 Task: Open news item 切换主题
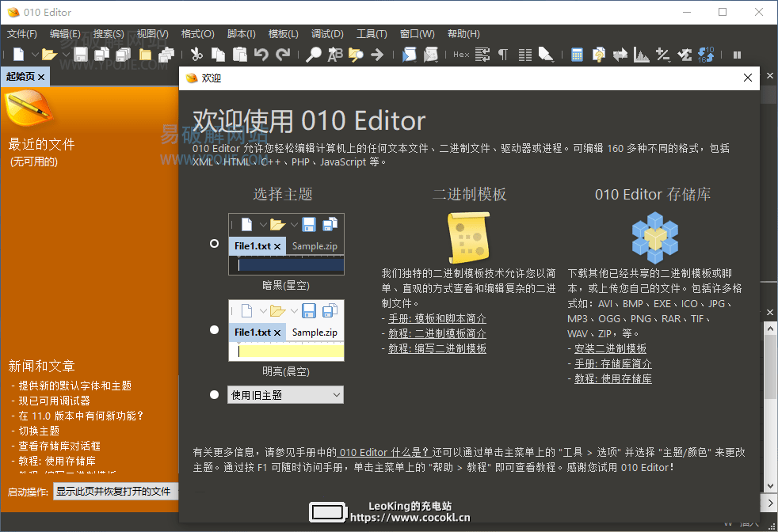point(39,431)
